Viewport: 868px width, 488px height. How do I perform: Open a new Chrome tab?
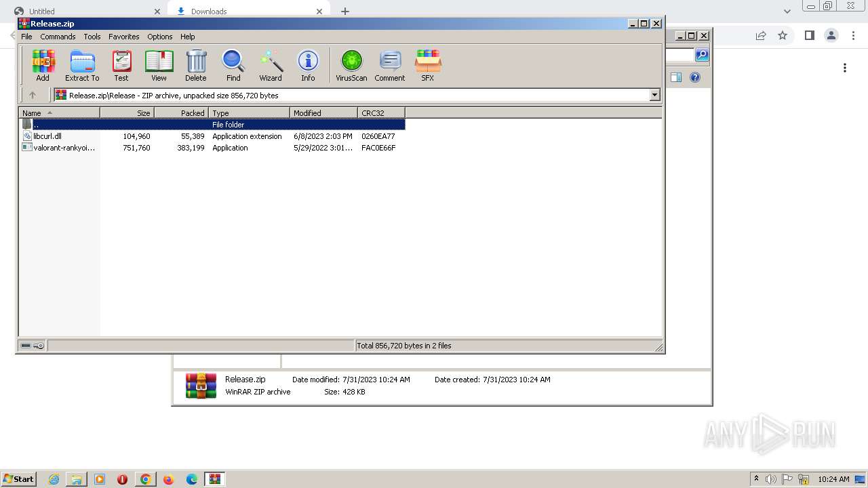tap(345, 12)
